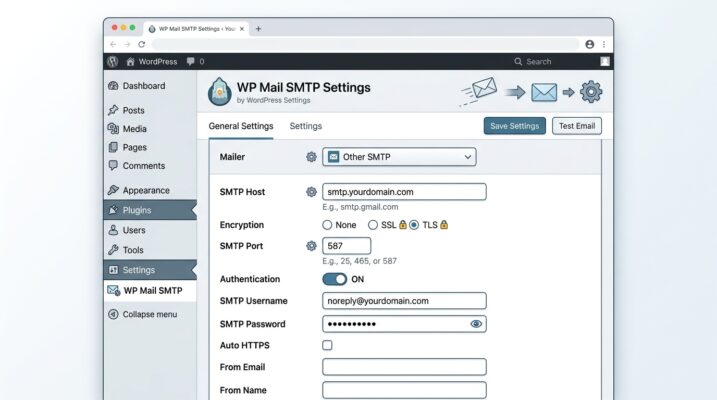
Task: Toggle the Authentication switch off
Action: (335, 279)
